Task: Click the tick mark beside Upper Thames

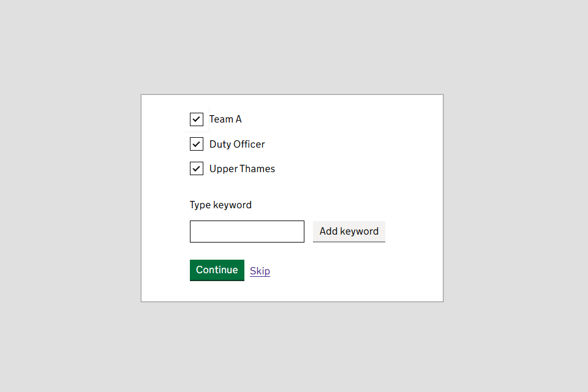Action: 197,169
